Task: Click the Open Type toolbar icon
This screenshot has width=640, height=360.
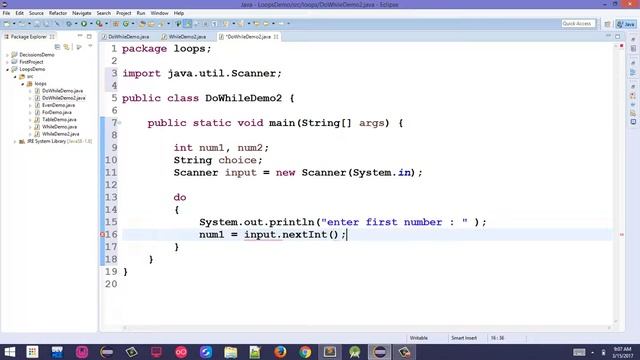Action: [142, 24]
